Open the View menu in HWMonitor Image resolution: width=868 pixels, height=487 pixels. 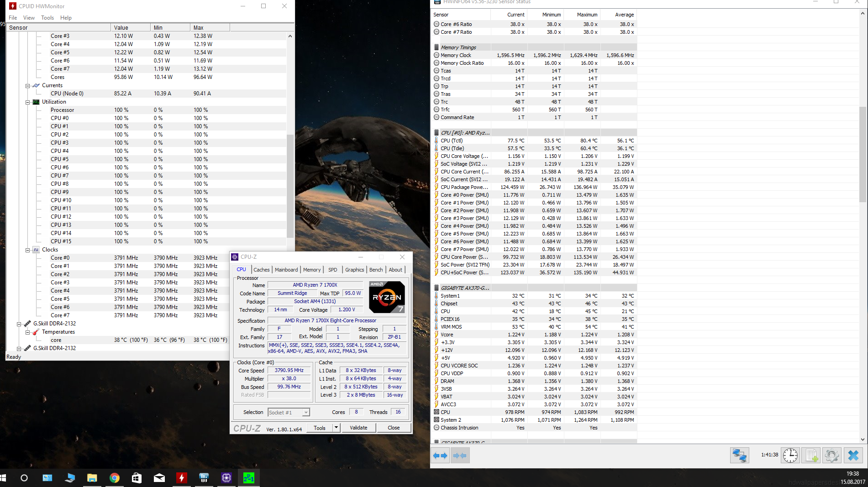click(x=29, y=18)
